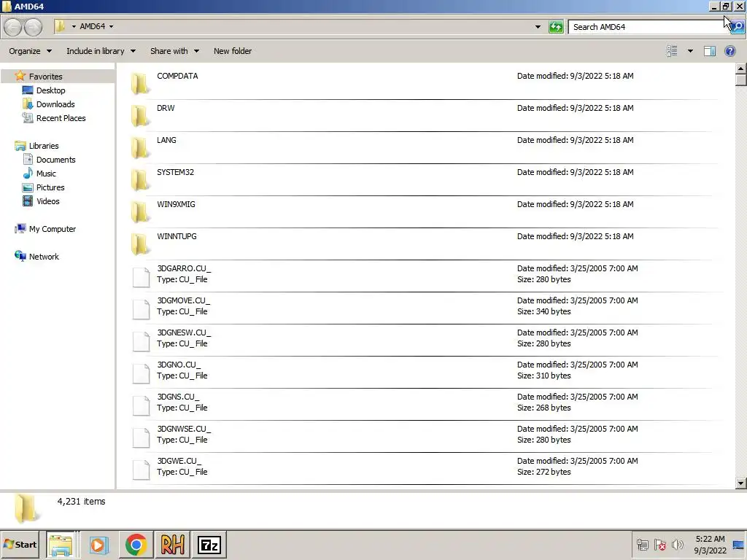Open Recent Places in navigation pane

pyautogui.click(x=61, y=117)
